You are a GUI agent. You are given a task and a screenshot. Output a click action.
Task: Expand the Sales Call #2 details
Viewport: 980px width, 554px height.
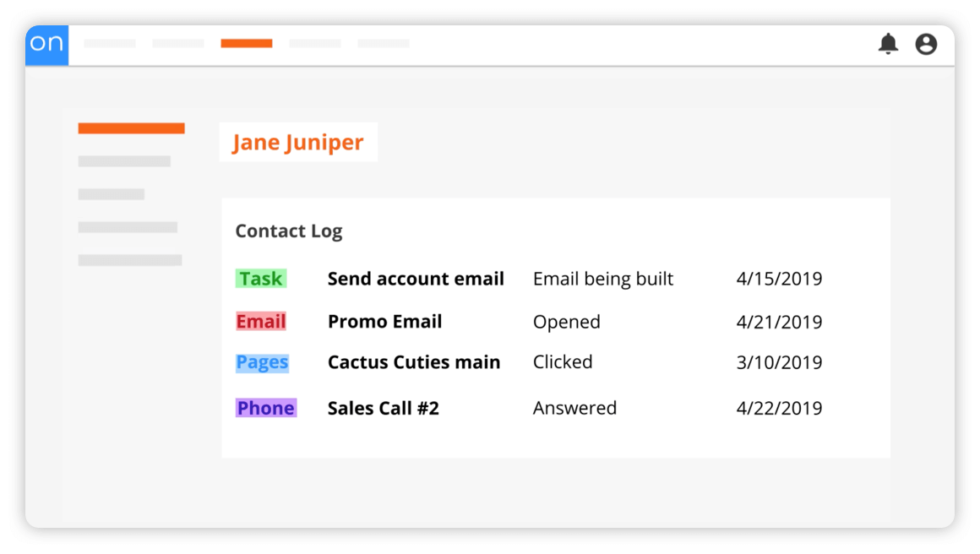click(384, 408)
